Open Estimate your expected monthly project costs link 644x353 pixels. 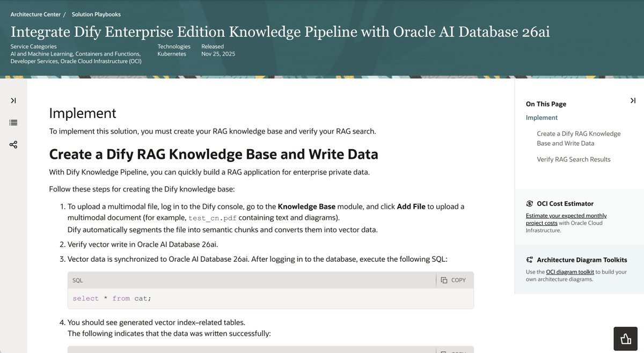pos(566,219)
